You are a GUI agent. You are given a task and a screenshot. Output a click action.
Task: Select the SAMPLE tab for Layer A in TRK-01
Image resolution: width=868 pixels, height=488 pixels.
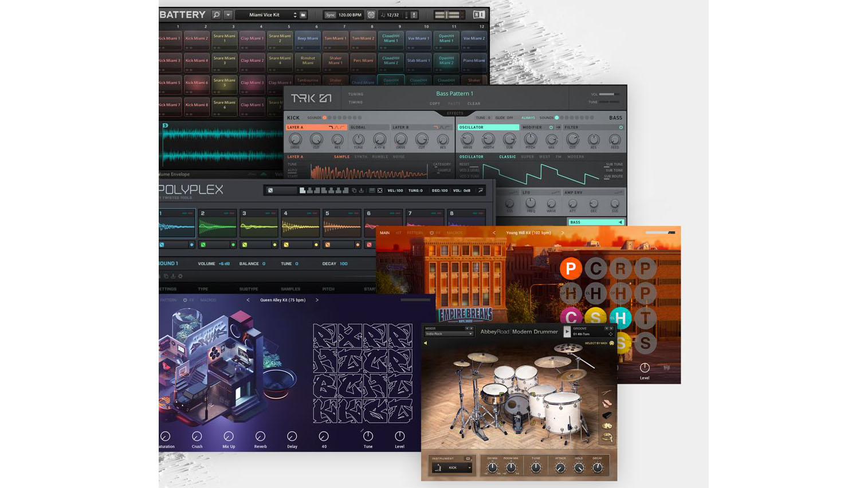tap(341, 157)
